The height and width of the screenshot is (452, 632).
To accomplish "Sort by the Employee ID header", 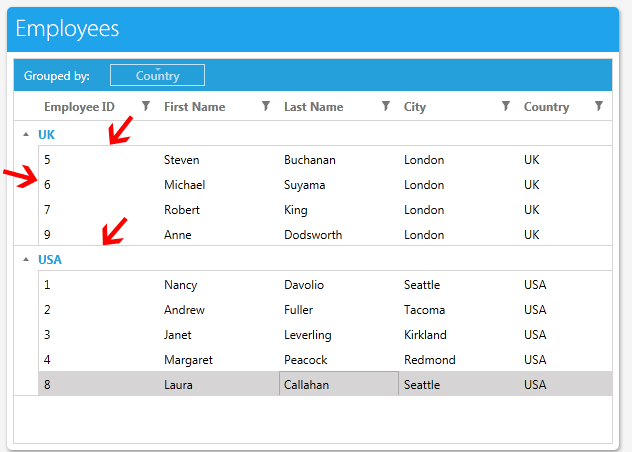I will tap(79, 107).
